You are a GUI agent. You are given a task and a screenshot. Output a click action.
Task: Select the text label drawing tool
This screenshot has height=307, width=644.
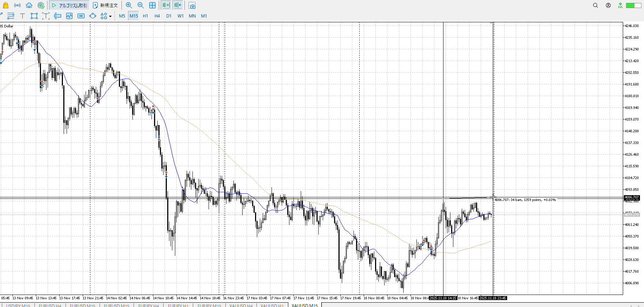pyautogui.click(x=22, y=16)
